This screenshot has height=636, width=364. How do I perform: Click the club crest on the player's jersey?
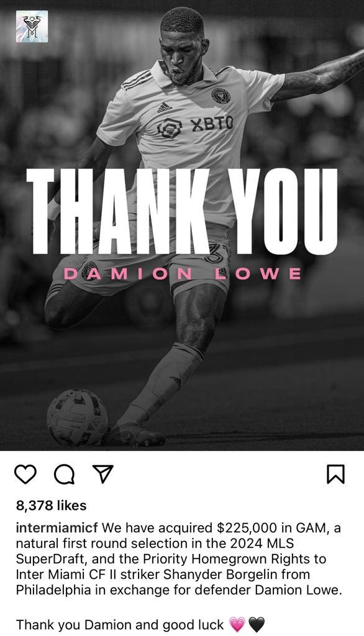221,96
